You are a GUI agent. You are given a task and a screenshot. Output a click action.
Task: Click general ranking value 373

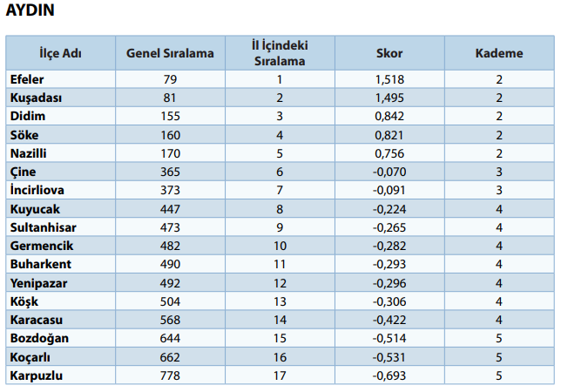(170, 190)
